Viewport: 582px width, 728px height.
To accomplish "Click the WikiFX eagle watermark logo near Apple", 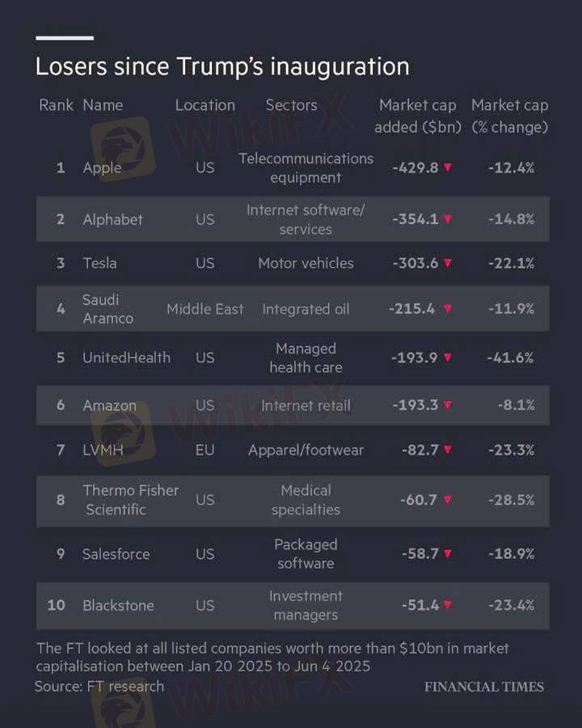I will coord(124,150).
